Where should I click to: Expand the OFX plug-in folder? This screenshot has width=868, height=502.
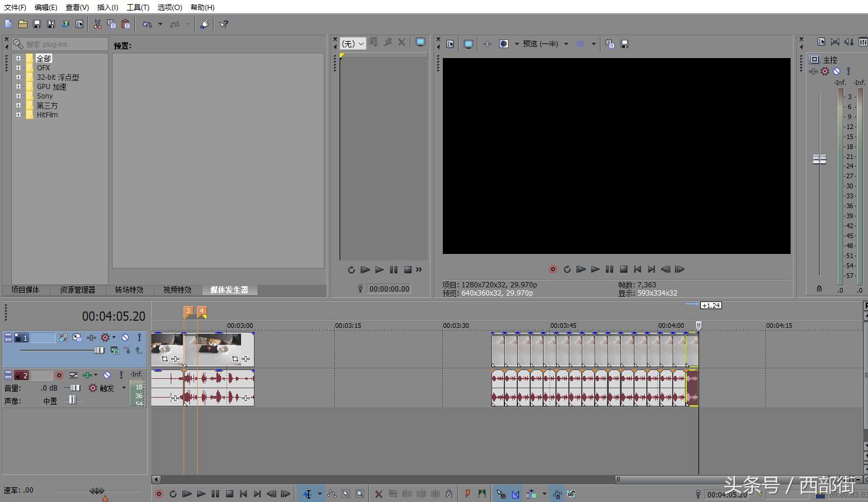(x=18, y=68)
